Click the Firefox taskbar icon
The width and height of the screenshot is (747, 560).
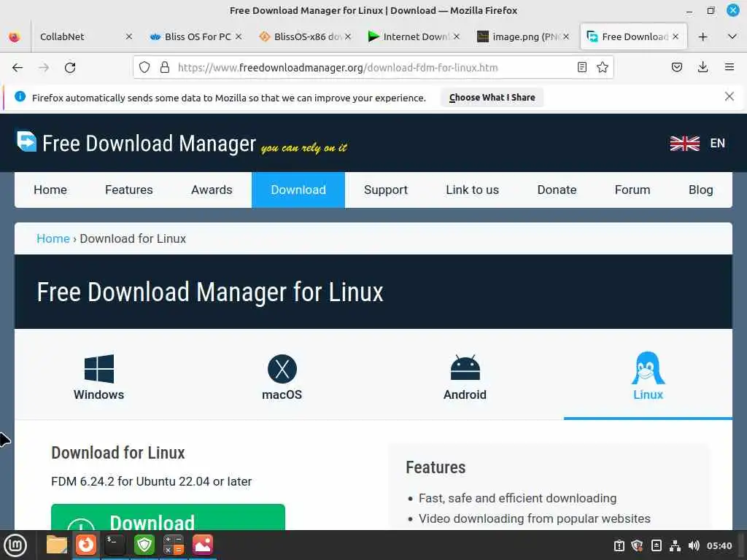(86, 545)
